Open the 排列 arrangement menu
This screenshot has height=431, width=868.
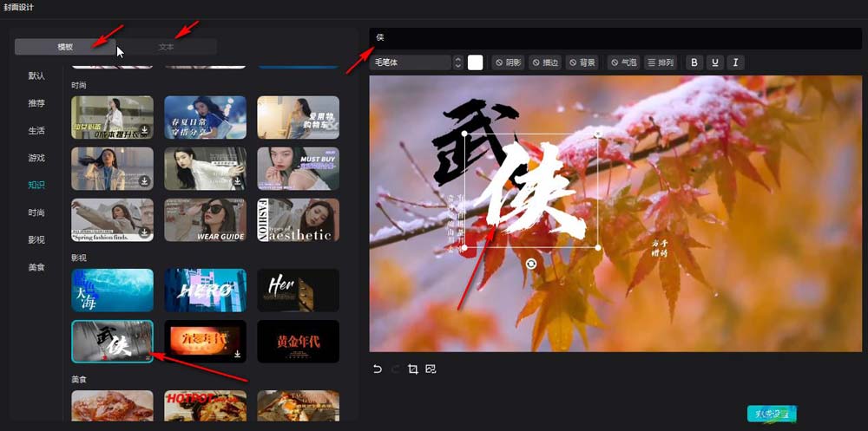point(661,62)
